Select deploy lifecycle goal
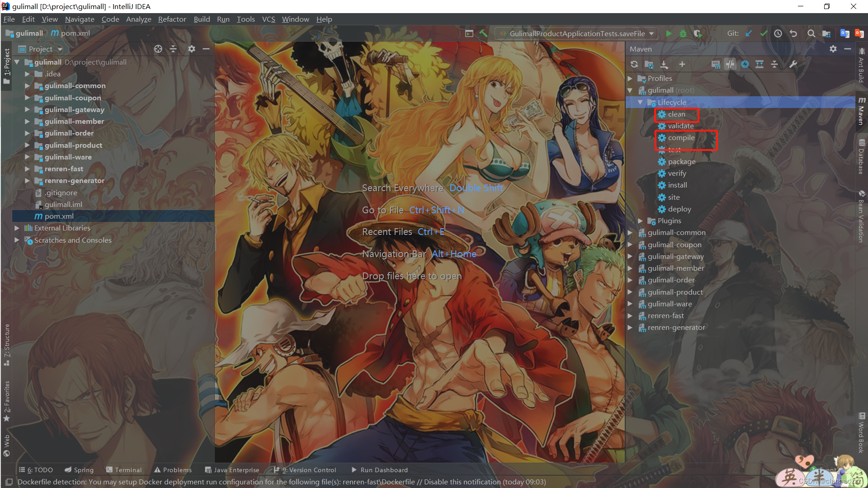 pos(679,209)
